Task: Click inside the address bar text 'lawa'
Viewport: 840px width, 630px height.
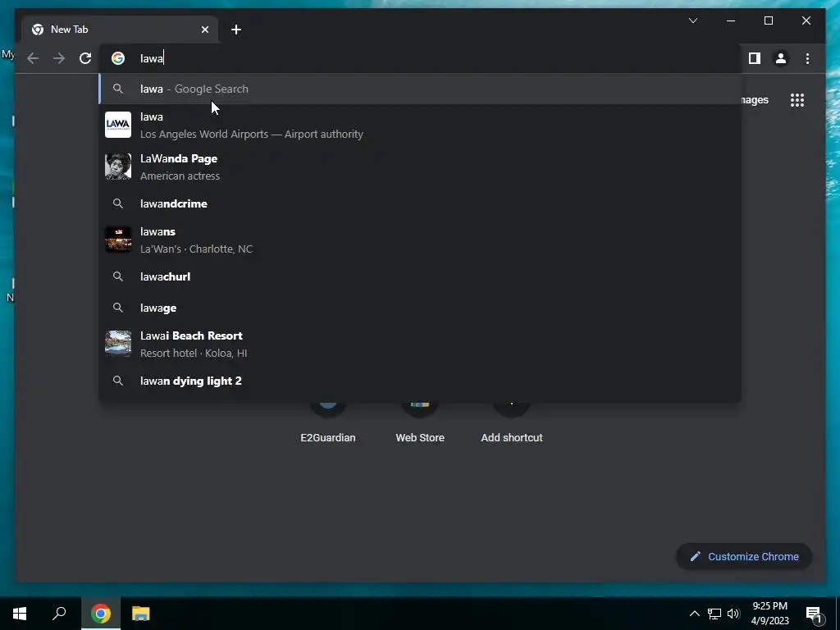Action: 152,58
